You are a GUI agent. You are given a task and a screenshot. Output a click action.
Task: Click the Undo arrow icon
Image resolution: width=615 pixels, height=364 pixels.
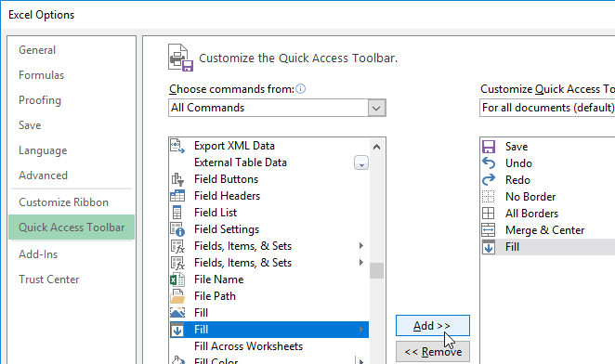click(x=489, y=163)
